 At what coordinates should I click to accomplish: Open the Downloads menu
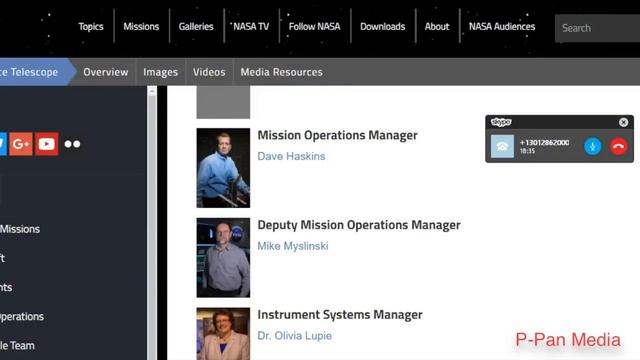(x=382, y=27)
